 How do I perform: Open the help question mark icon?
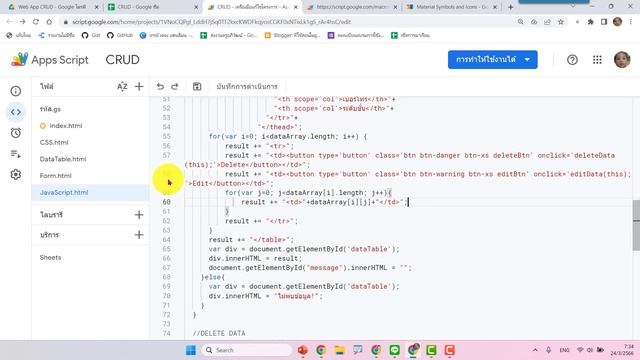(x=572, y=60)
